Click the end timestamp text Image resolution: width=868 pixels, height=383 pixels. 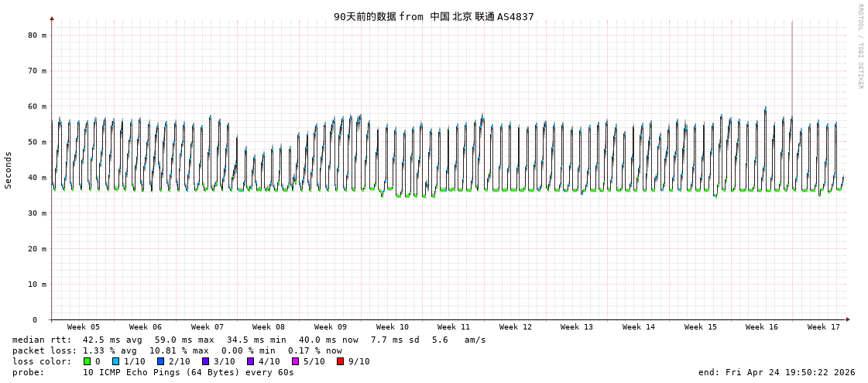tap(777, 372)
